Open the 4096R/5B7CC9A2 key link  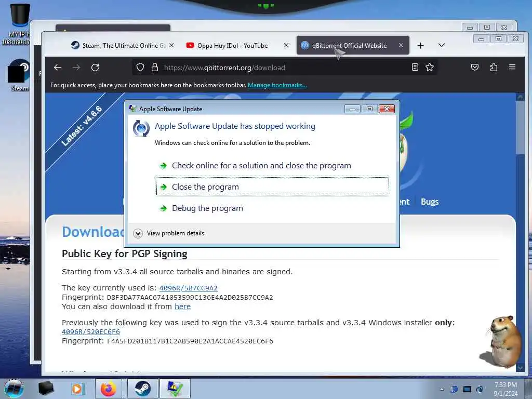click(x=188, y=288)
